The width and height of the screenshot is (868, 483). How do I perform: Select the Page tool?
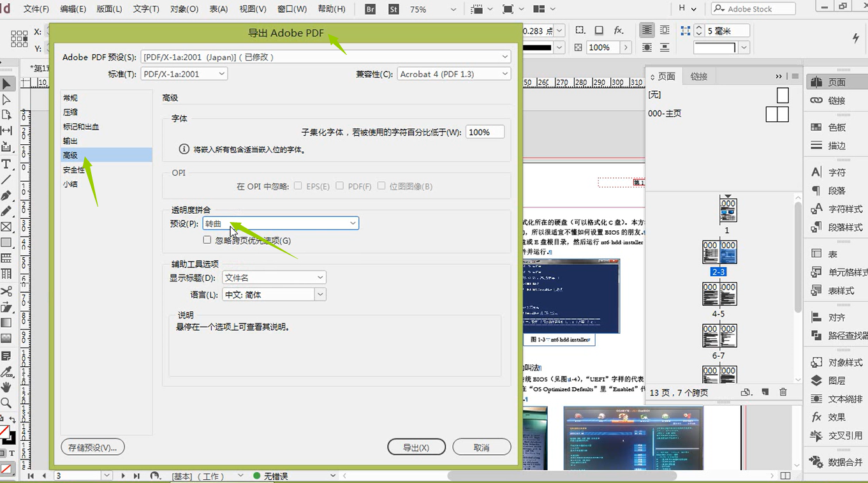click(x=6, y=115)
